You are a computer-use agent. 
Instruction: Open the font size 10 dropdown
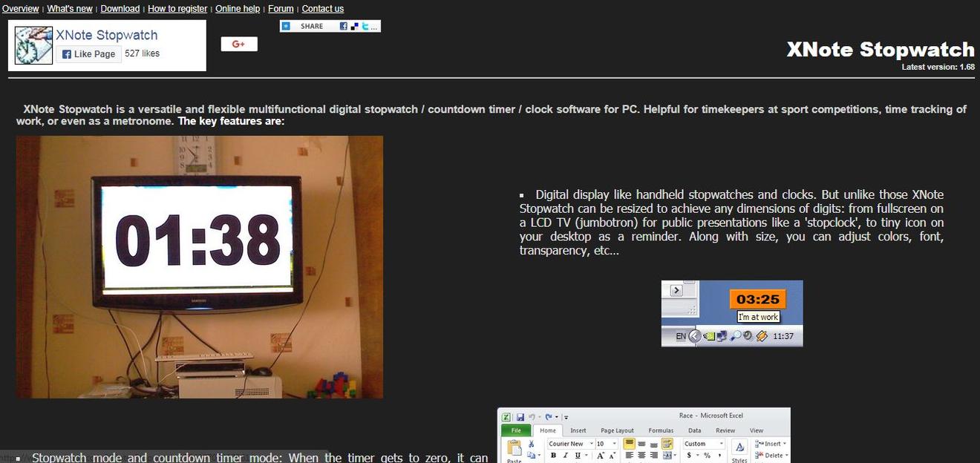613,444
